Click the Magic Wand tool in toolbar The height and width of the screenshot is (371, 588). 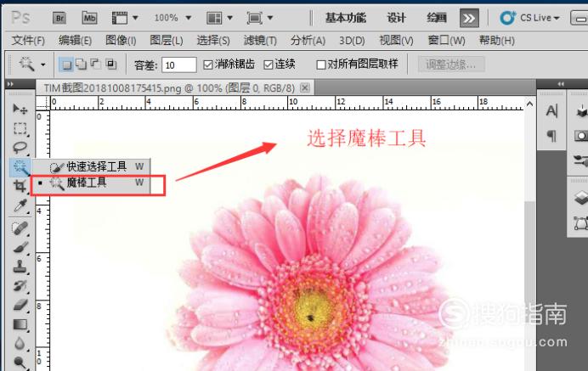[20, 166]
